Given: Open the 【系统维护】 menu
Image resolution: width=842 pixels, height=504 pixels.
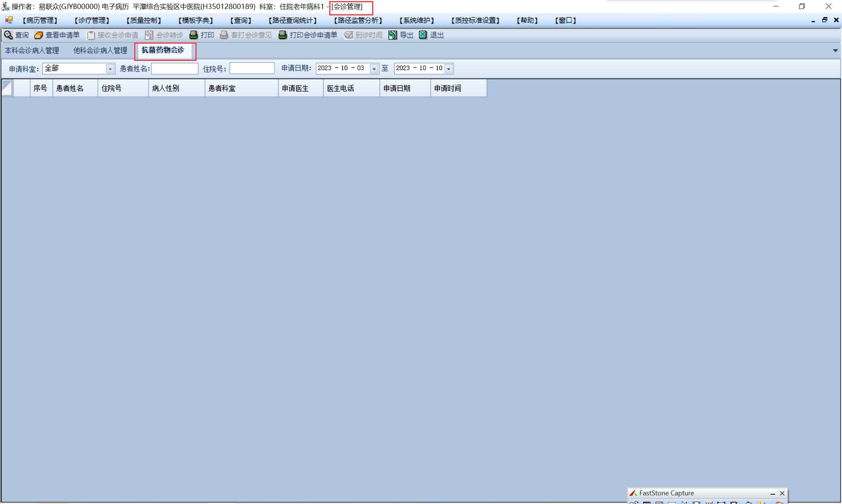Looking at the screenshot, I should pos(416,20).
